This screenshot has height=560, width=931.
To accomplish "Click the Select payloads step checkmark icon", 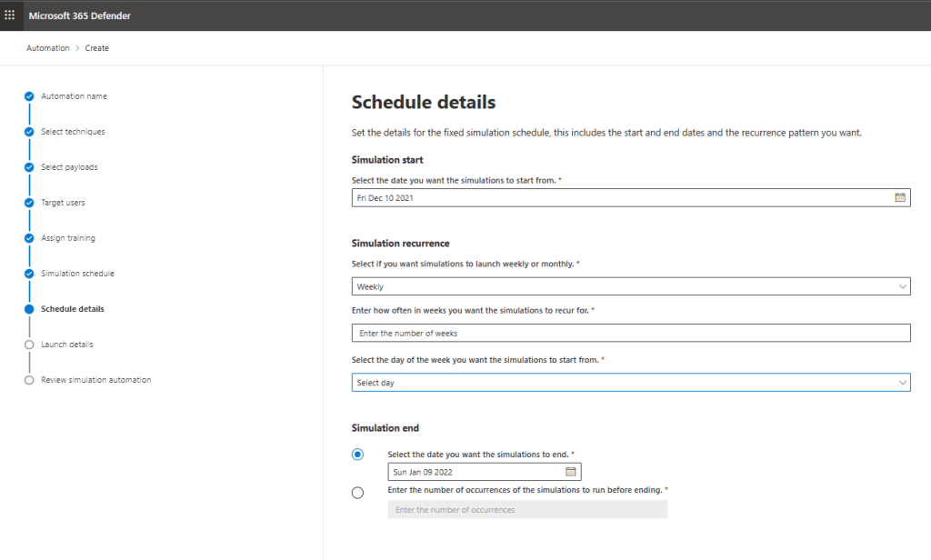I will tap(29, 167).
